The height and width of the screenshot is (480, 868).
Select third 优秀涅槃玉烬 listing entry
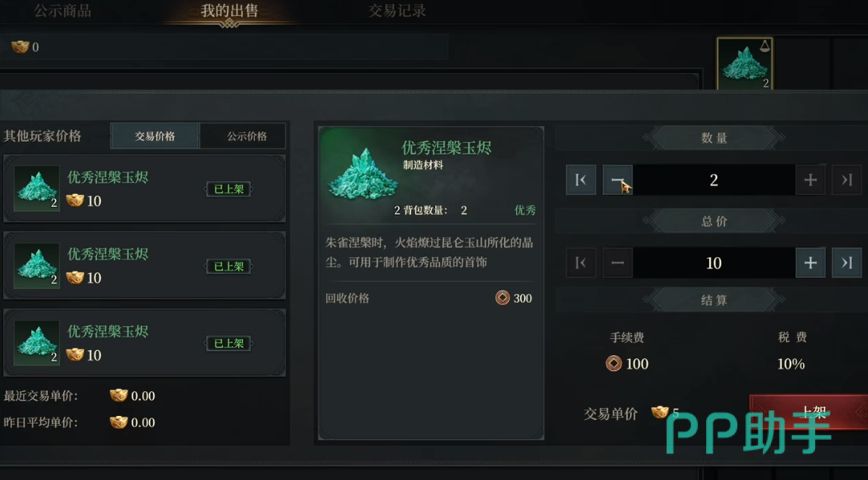pos(144,343)
